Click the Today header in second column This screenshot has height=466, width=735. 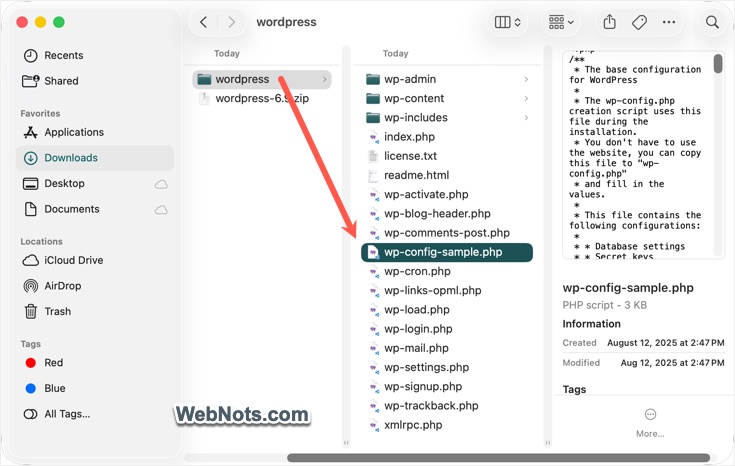pos(395,53)
